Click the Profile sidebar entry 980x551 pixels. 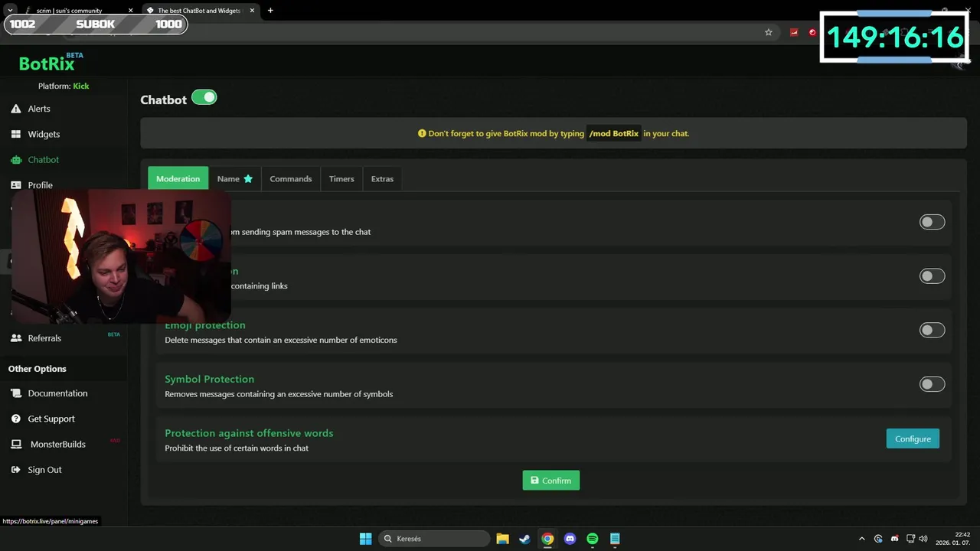click(41, 185)
